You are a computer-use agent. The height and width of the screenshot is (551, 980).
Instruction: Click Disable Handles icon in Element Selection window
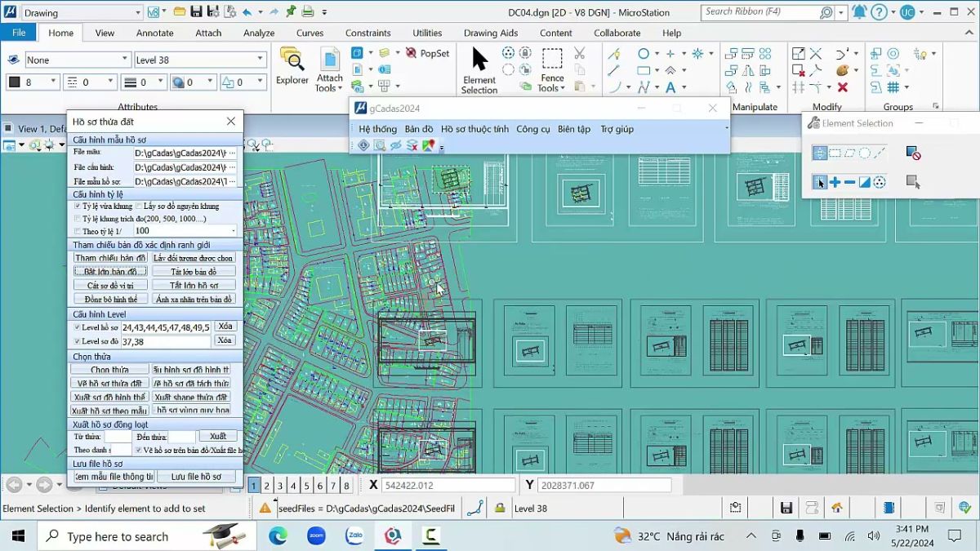(913, 153)
